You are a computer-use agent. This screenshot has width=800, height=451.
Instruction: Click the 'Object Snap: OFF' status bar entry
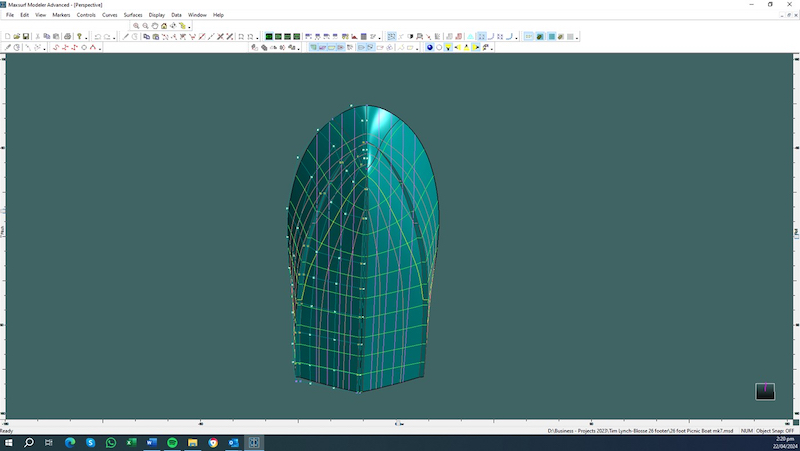(x=774, y=431)
